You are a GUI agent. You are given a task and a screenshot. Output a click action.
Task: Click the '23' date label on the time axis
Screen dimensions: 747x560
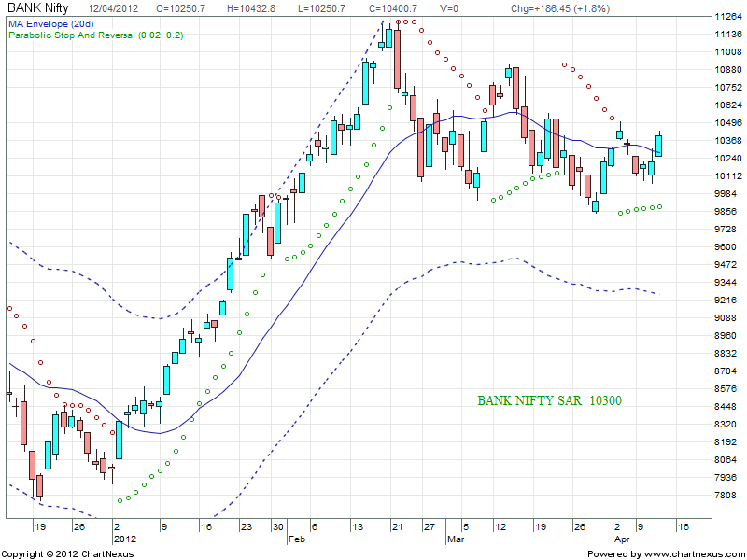[247, 526]
